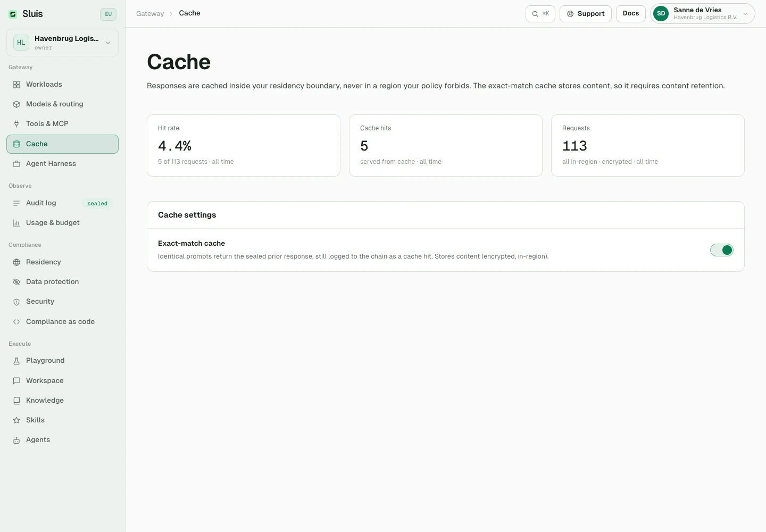The width and height of the screenshot is (766, 532).
Task: Click the Playground flask icon
Action: pos(16,361)
